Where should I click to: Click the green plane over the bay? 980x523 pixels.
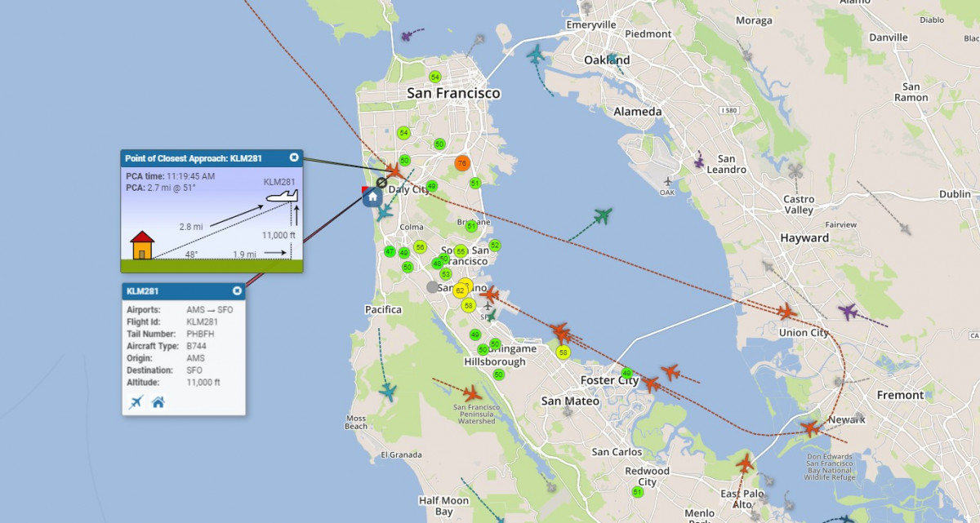(603, 215)
